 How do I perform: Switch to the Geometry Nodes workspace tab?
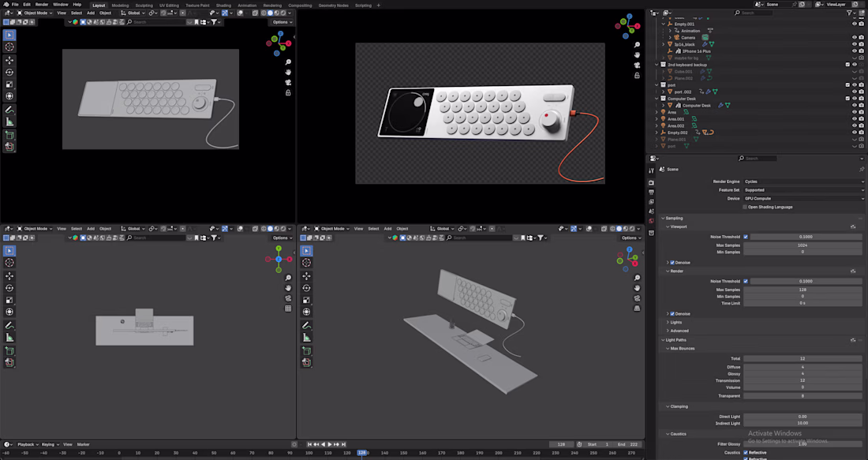(333, 5)
